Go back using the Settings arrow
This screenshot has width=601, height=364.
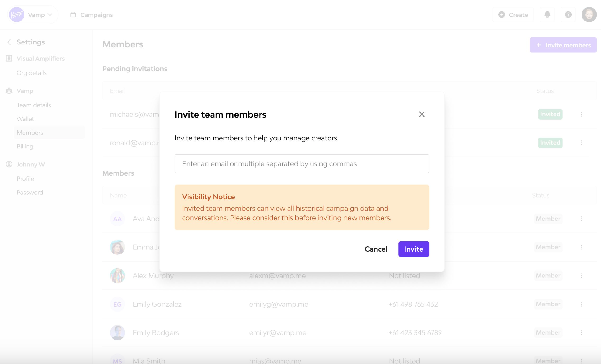click(9, 42)
